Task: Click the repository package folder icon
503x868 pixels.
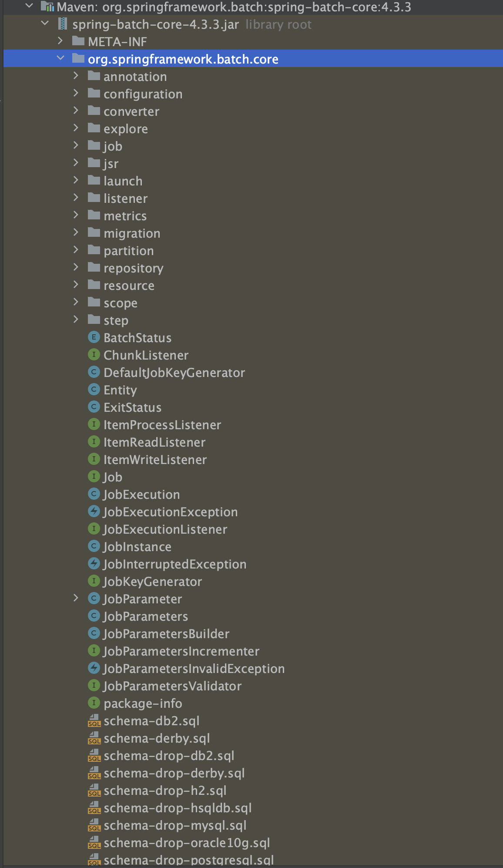Action: click(94, 268)
